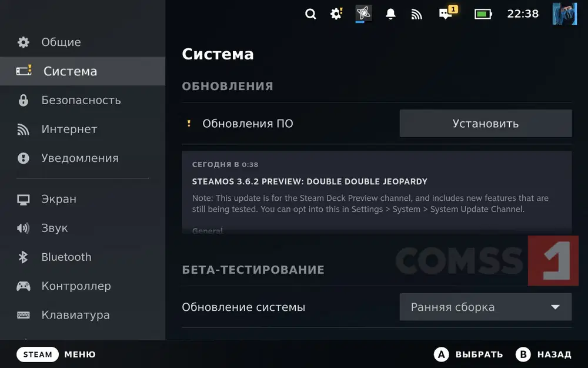Expand the Ранняя сборка update channel dropdown
Image resolution: width=588 pixels, height=368 pixels.
point(486,307)
